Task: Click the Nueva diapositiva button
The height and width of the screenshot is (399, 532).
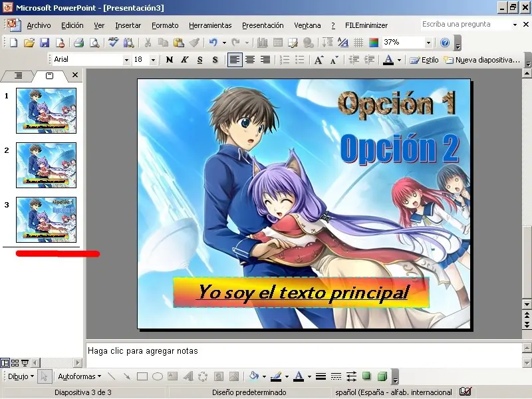Action: [482, 60]
